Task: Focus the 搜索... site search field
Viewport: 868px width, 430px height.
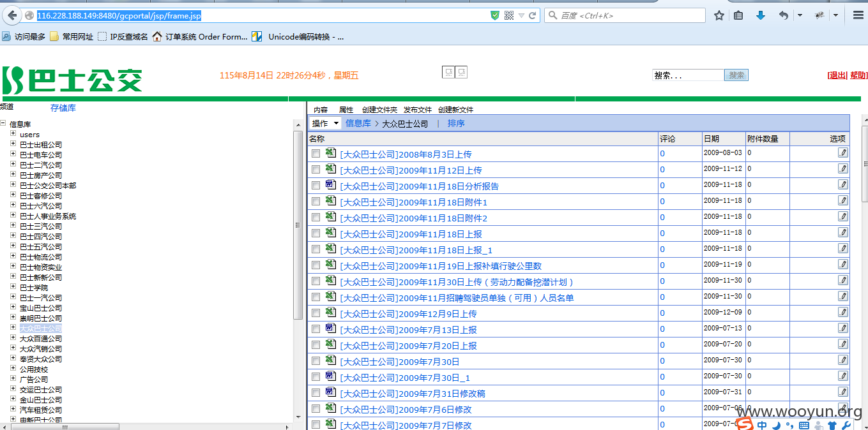Action: 688,75
